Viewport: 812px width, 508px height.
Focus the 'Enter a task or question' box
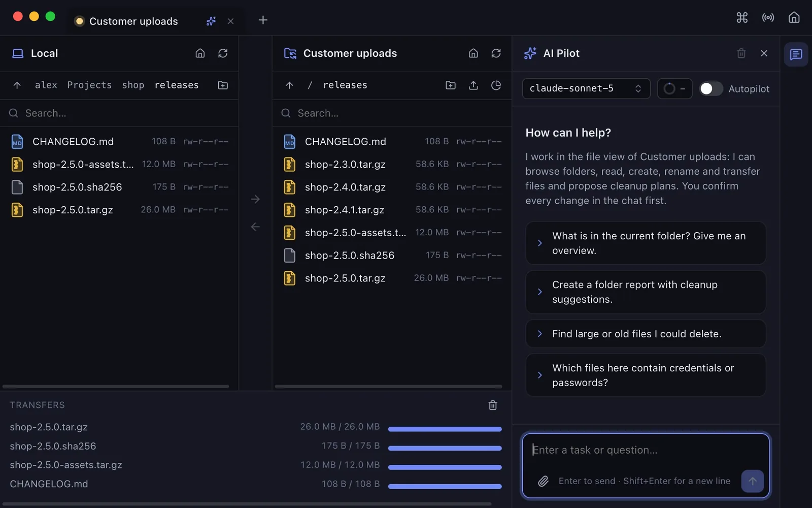click(646, 450)
